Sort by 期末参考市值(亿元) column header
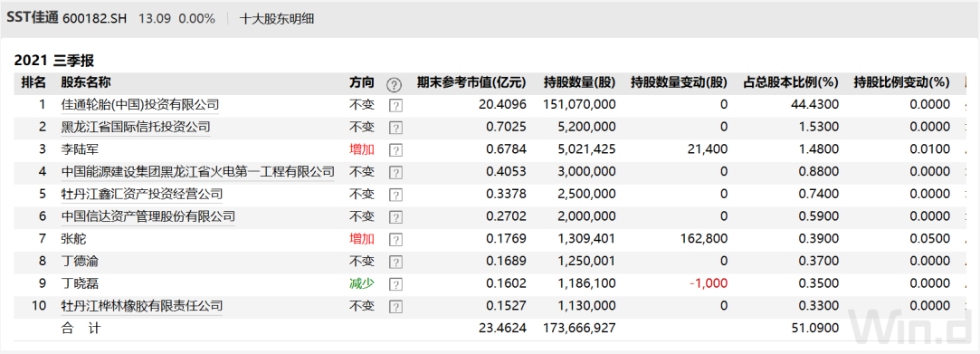This screenshot has width=980, height=354. 471,82
